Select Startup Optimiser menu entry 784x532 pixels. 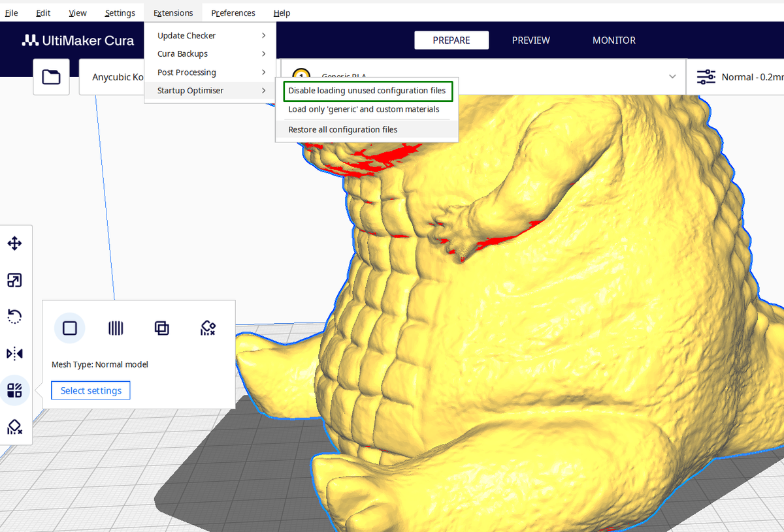coord(210,91)
